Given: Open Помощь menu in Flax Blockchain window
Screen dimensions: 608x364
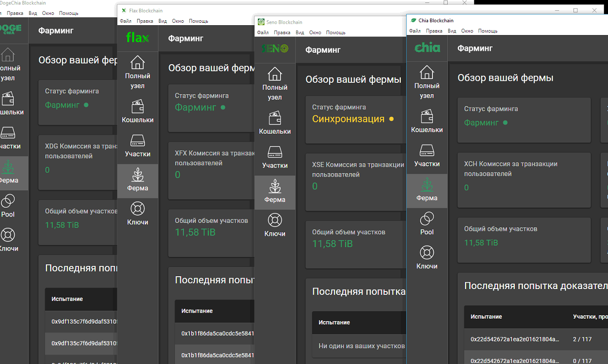Looking at the screenshot, I should tap(199, 21).
